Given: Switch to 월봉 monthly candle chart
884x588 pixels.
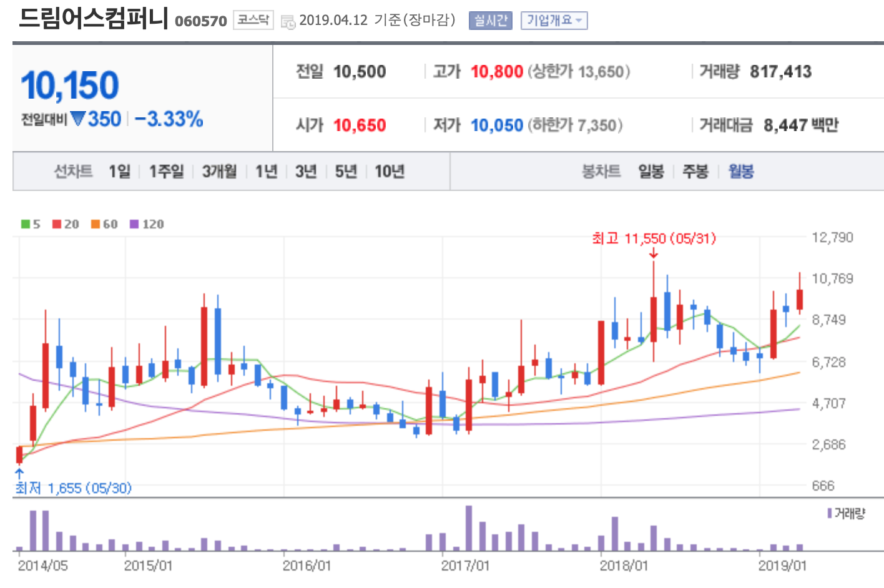Looking at the screenshot, I should [741, 171].
